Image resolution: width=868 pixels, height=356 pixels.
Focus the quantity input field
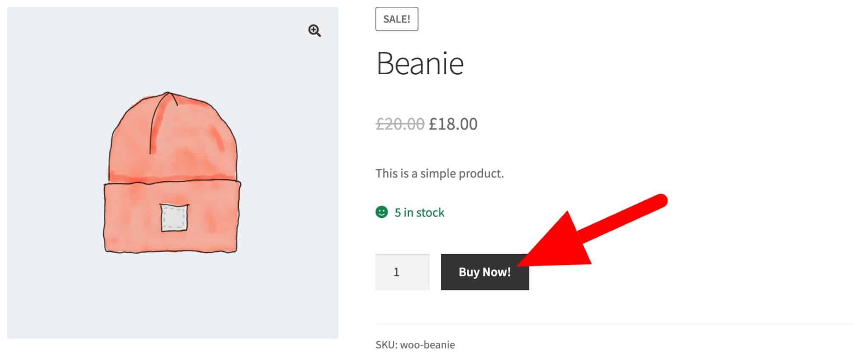(402, 272)
